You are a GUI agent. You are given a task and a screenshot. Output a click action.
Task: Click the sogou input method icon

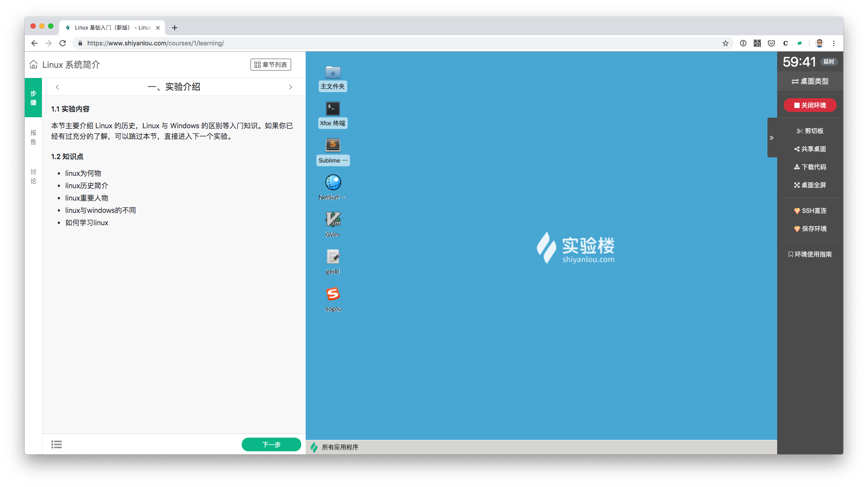point(333,294)
